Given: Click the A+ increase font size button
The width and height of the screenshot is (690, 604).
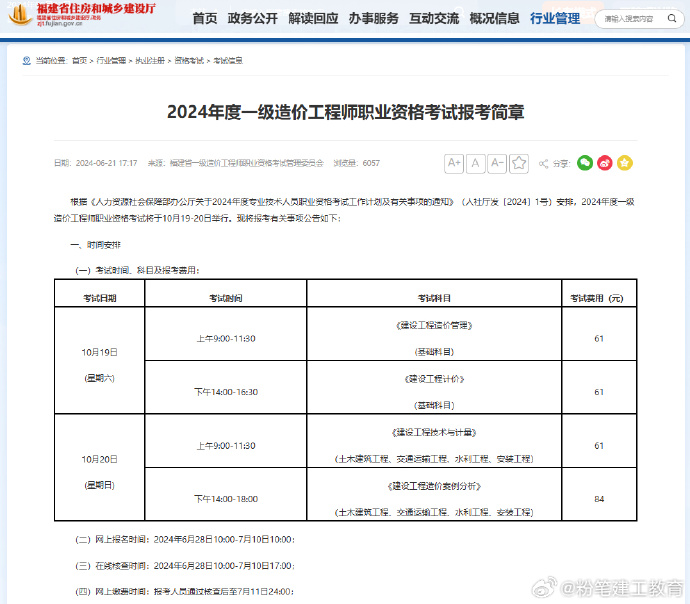Looking at the screenshot, I should 454,163.
